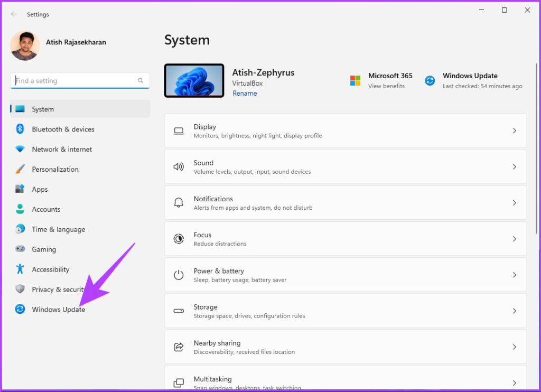Screen dimensions: 541x392
Task: Expand the Display settings chevron
Action: click(514, 131)
